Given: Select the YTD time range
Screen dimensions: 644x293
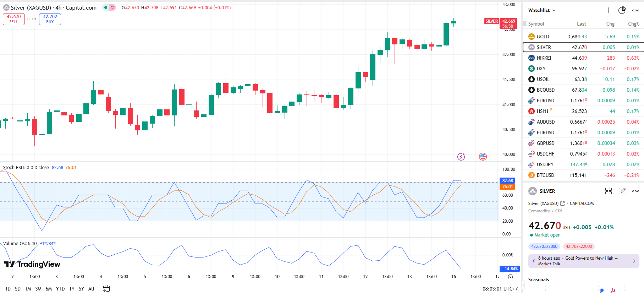Looking at the screenshot, I should tap(60, 289).
